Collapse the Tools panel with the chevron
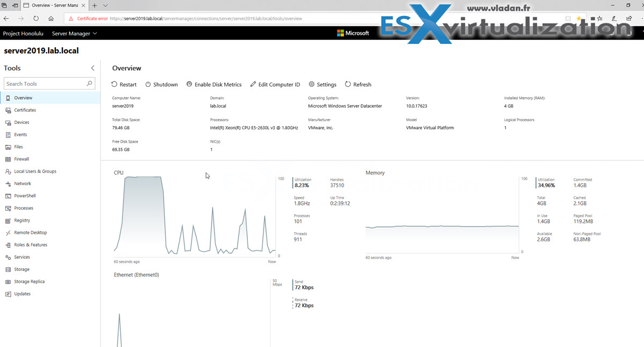The image size is (644, 347). click(93, 68)
